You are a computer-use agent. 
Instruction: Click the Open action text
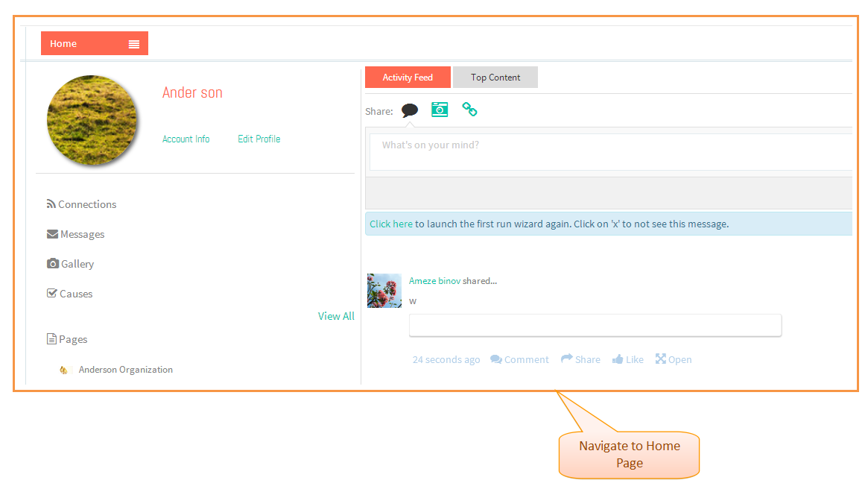click(679, 360)
